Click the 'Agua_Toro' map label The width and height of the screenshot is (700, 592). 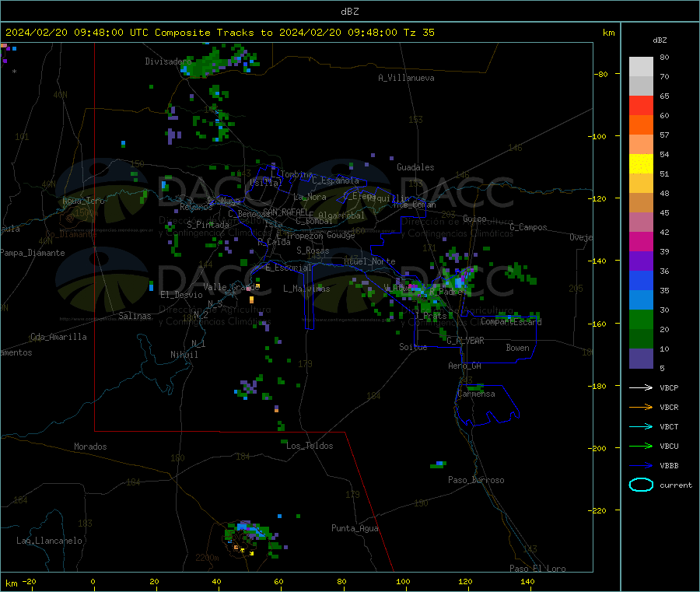[x=83, y=201]
